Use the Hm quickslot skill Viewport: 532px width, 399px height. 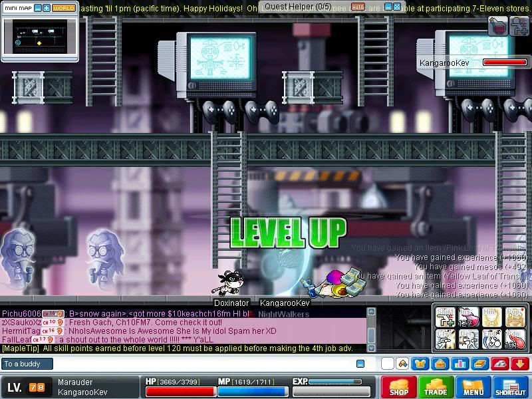click(x=491, y=317)
